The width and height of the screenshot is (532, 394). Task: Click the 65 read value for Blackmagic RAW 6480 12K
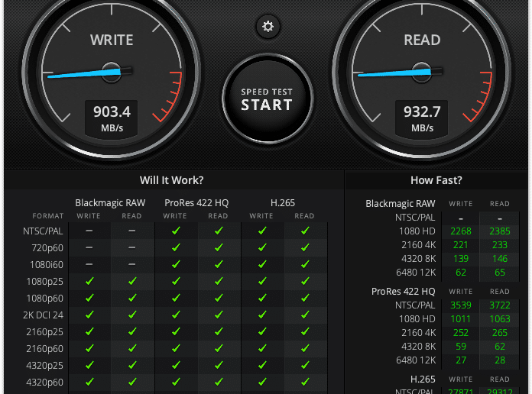pos(500,273)
